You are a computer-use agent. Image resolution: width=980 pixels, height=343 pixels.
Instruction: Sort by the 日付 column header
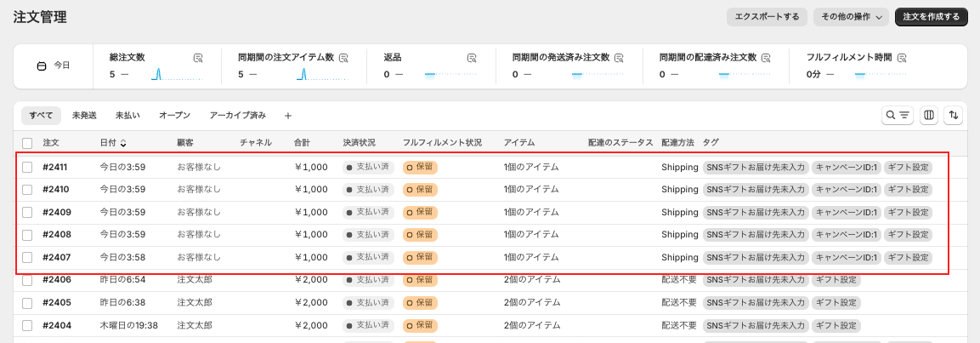tap(113, 143)
